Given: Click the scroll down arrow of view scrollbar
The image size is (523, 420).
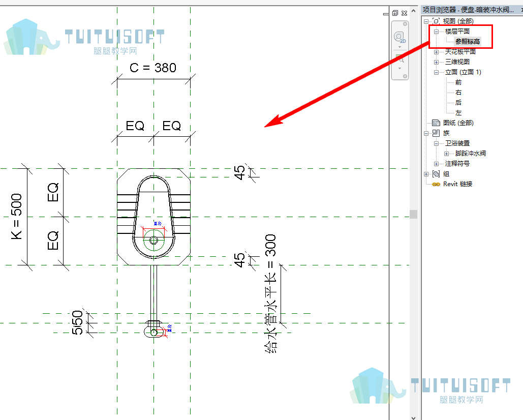Looking at the screenshot, I should [x=414, y=417].
